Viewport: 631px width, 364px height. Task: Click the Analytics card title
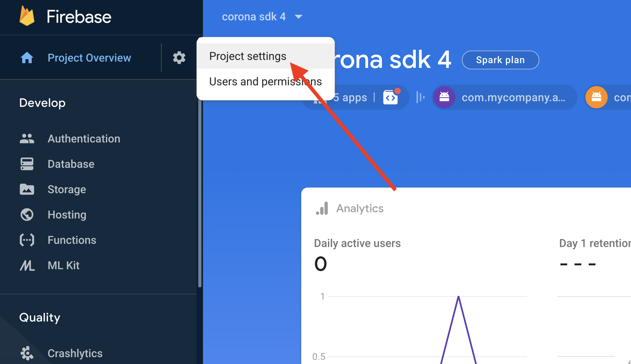click(360, 208)
